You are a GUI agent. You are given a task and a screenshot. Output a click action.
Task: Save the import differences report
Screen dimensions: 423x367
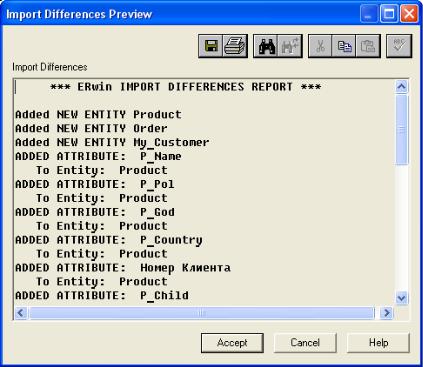211,46
